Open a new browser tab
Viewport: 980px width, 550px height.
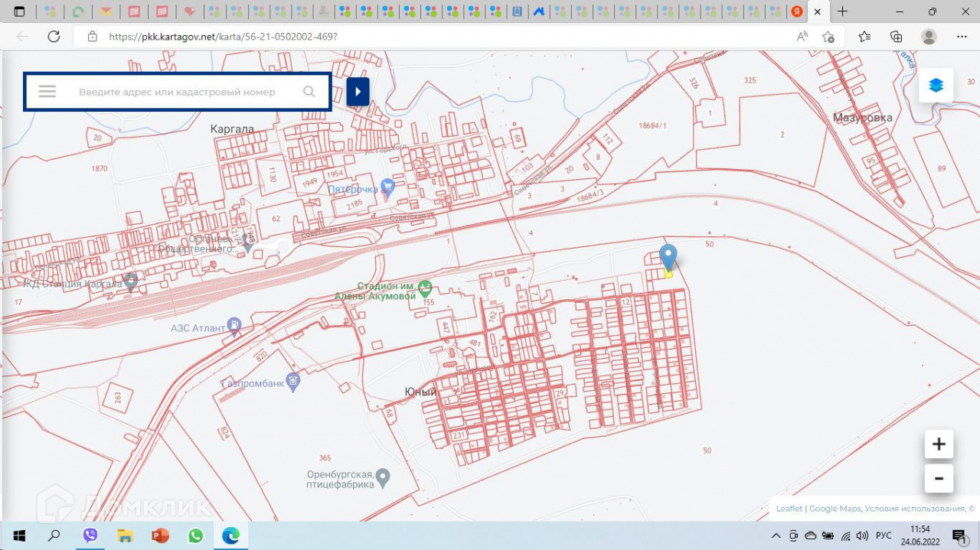pos(842,11)
